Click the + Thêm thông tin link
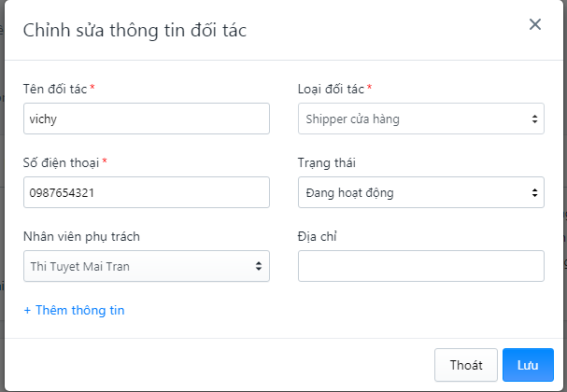This screenshot has width=567, height=392. [74, 310]
